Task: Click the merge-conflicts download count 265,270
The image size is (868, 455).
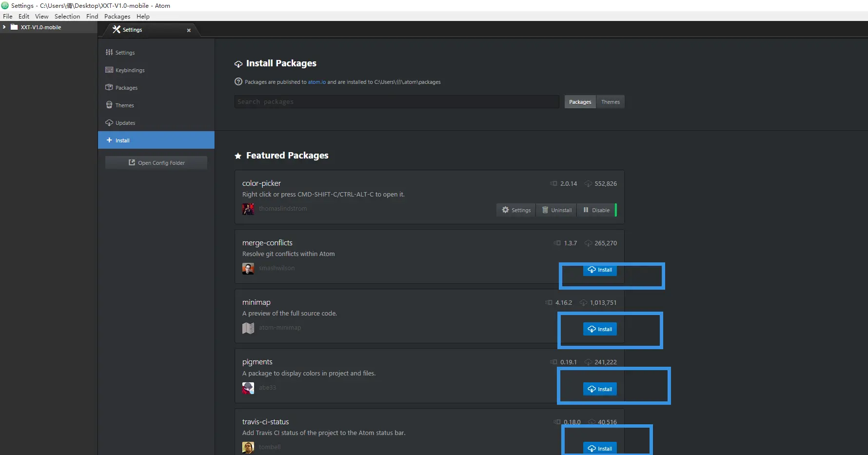Action: click(606, 243)
